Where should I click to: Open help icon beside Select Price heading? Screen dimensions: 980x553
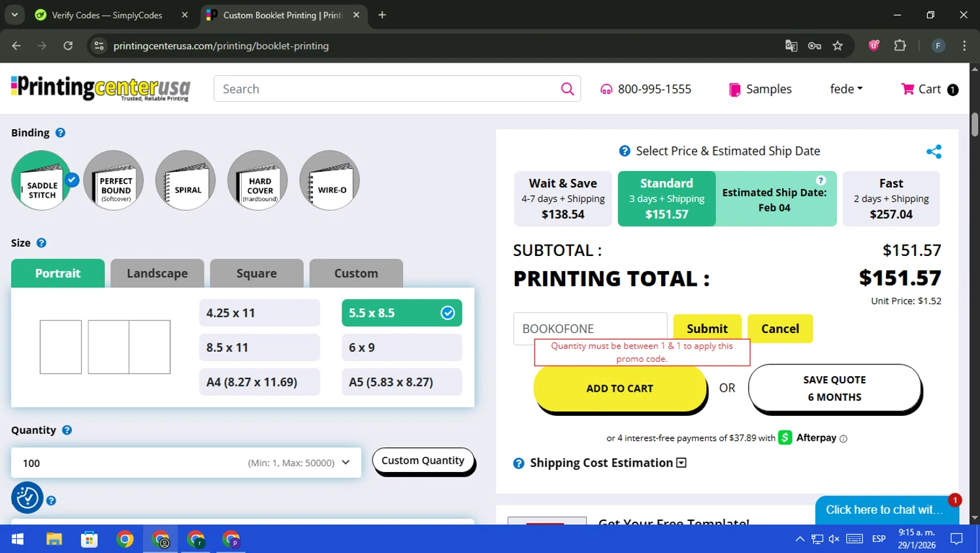625,151
